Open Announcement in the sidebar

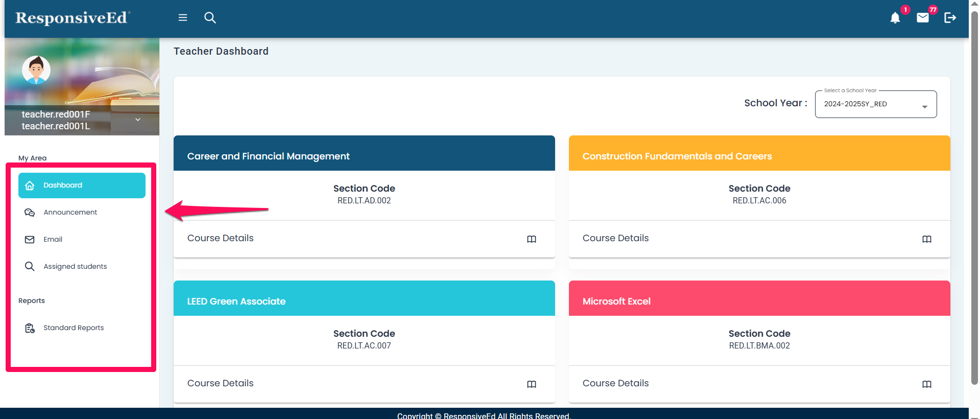click(x=70, y=213)
